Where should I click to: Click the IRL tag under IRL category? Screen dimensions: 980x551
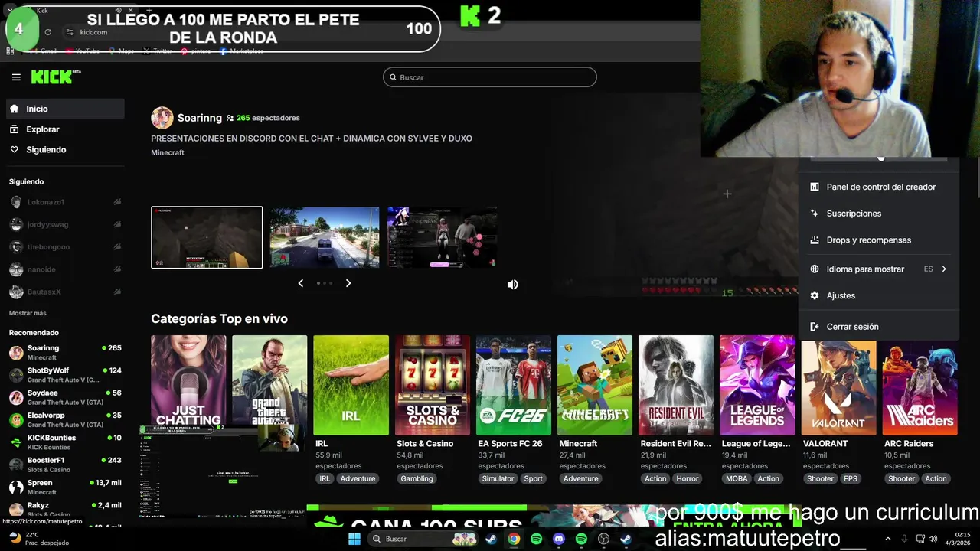pyautogui.click(x=325, y=479)
